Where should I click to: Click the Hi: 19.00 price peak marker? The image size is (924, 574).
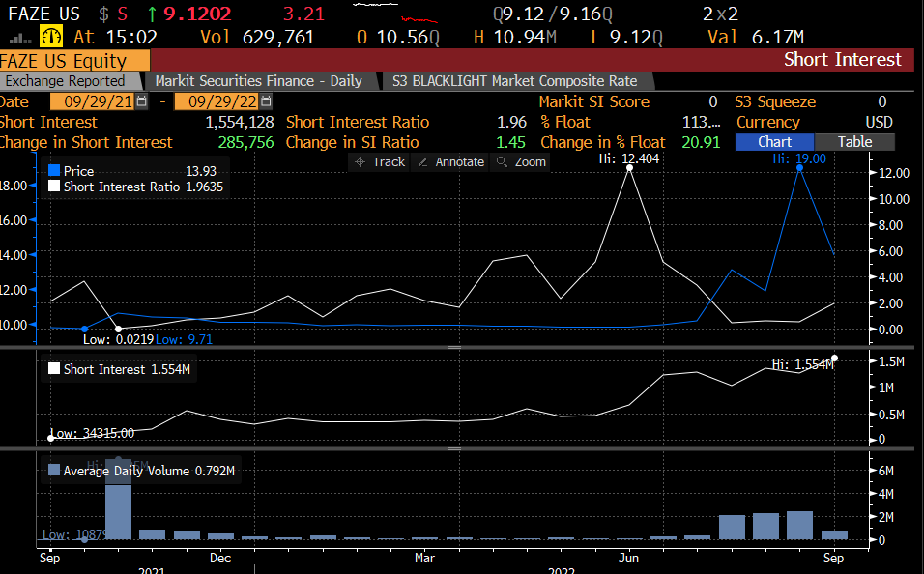tap(799, 168)
